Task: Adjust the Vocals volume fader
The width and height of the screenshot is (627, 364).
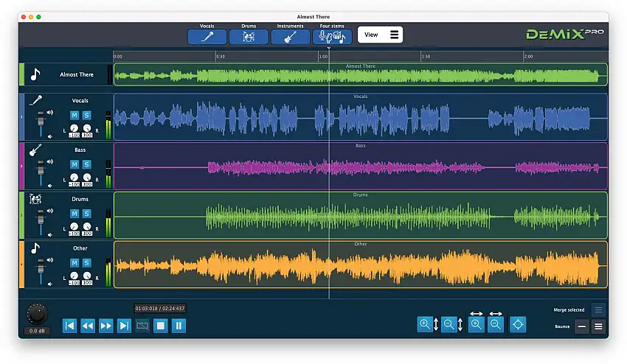Action: (41, 119)
